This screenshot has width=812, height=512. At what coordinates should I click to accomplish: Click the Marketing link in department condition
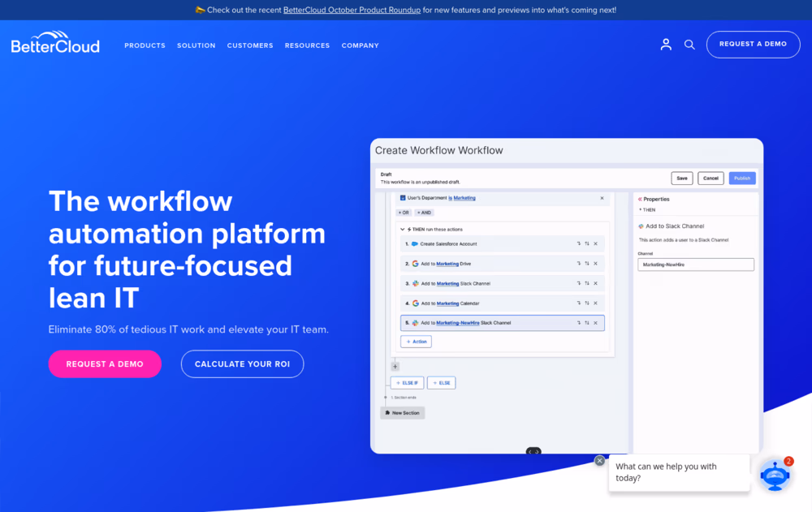pyautogui.click(x=464, y=198)
